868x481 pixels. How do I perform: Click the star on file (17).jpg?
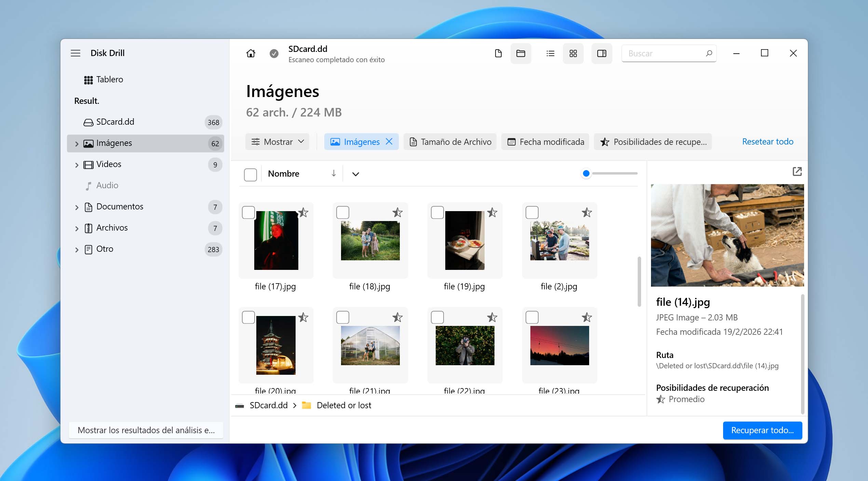[x=303, y=212]
